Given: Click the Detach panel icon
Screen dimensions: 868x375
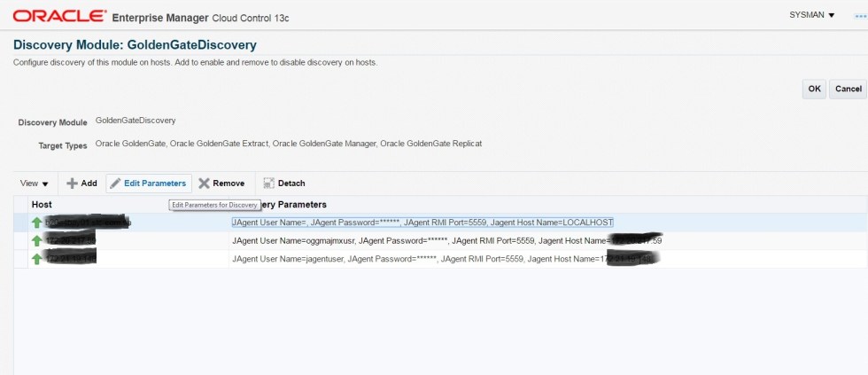Looking at the screenshot, I should (x=269, y=184).
